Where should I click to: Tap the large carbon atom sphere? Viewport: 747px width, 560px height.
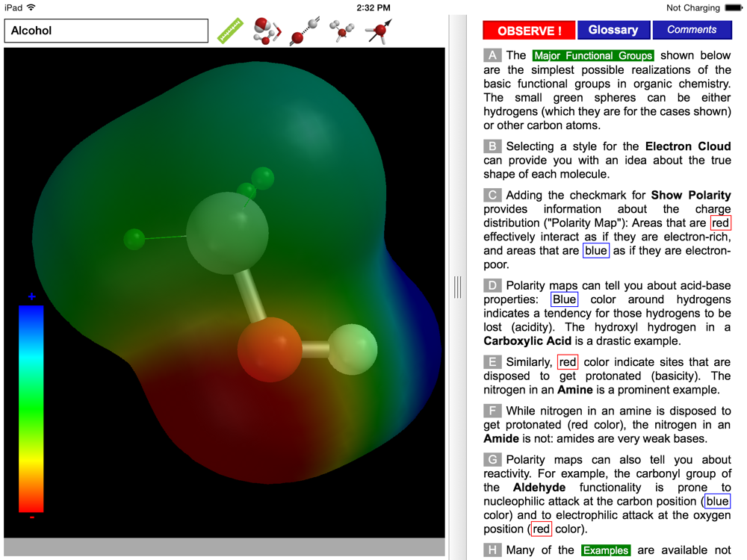coord(227,233)
